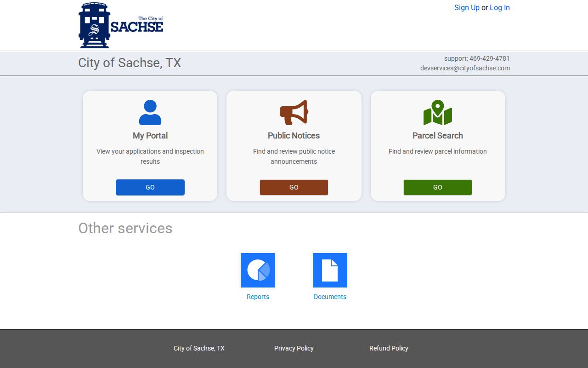Click the support phone number 469-429-4781
588x368 pixels.
click(490, 58)
